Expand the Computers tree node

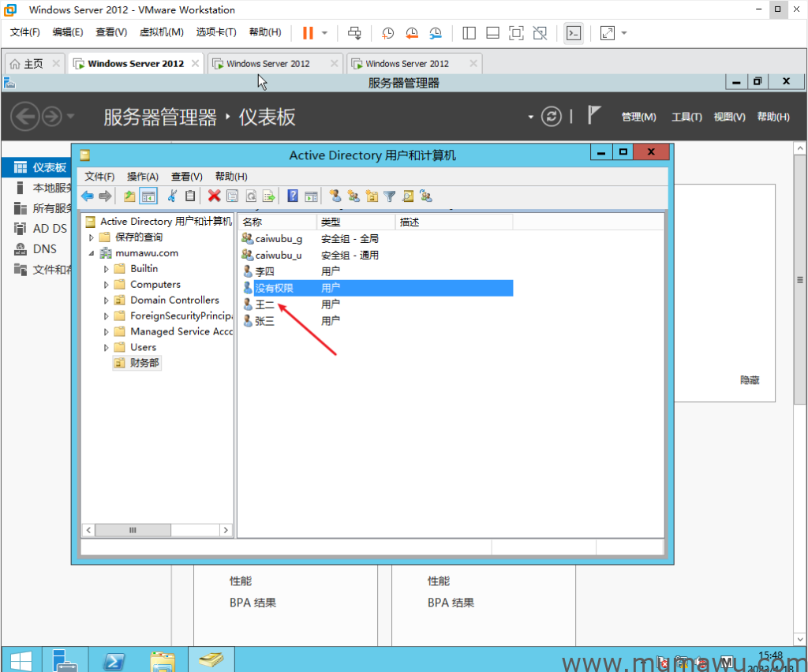coord(107,285)
